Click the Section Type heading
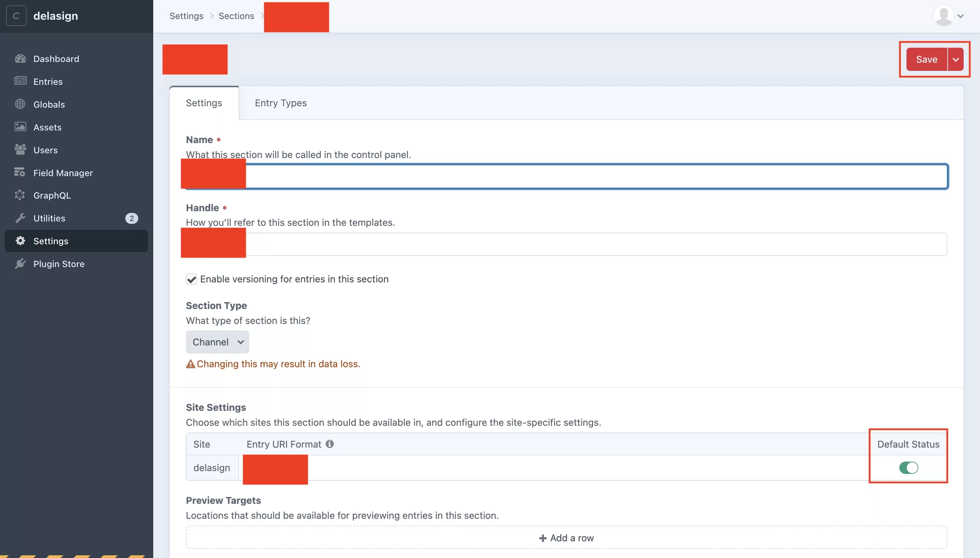 [216, 306]
